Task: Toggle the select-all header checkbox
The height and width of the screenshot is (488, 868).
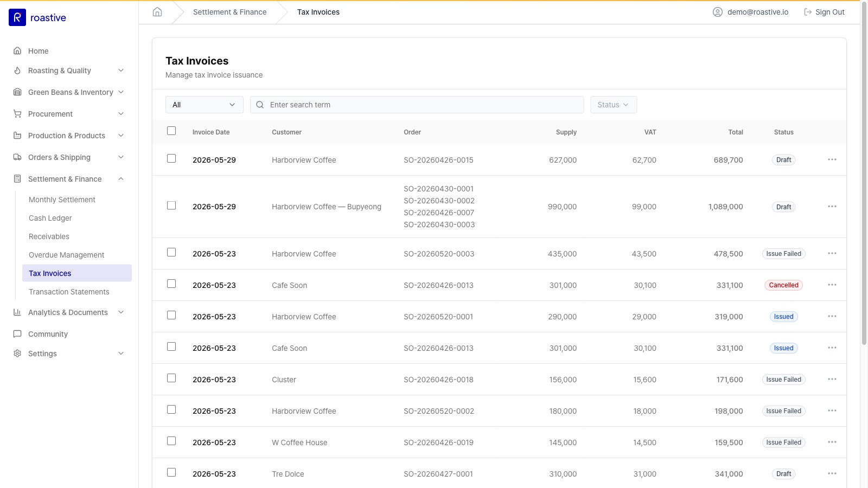Action: click(x=171, y=131)
